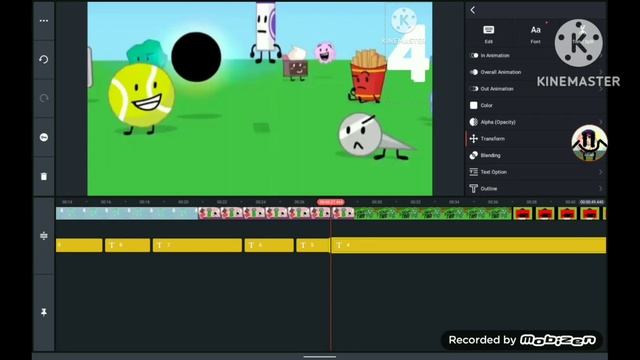Delete the selected layer with trash icon

pos(44,176)
